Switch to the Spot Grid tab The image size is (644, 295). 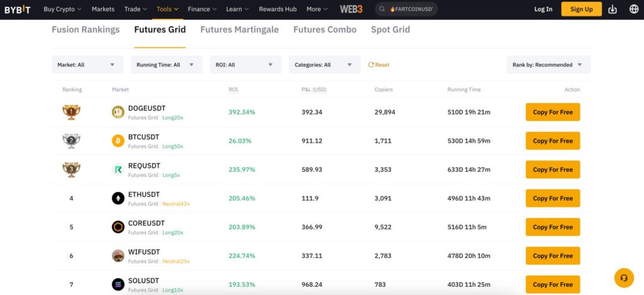point(391,30)
